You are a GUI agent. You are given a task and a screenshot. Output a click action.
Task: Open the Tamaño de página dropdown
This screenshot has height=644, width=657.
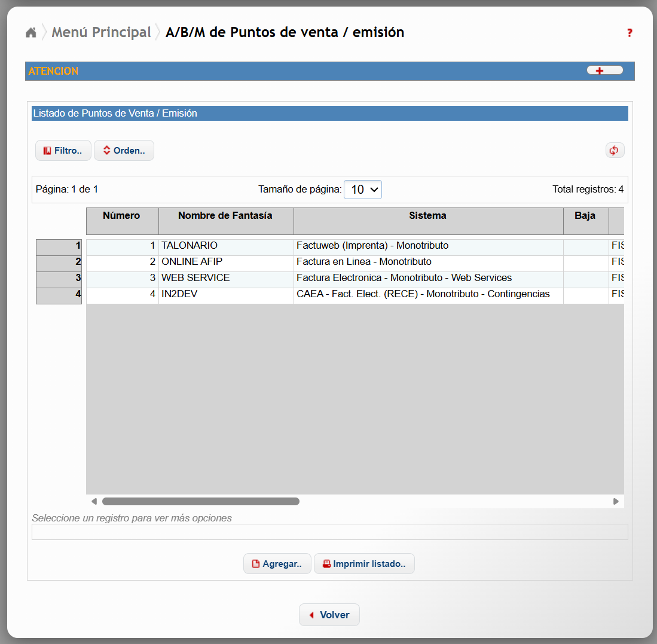pos(362,190)
